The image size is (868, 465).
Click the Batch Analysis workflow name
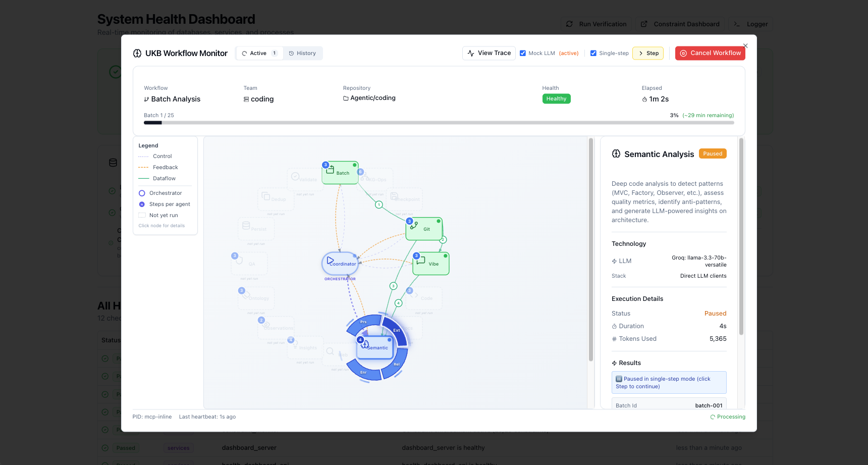(x=176, y=99)
